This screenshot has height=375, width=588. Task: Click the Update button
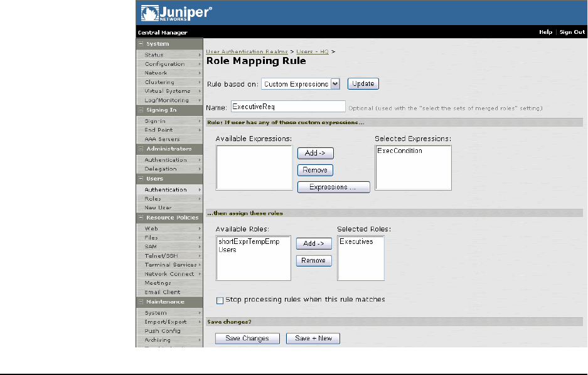(363, 84)
